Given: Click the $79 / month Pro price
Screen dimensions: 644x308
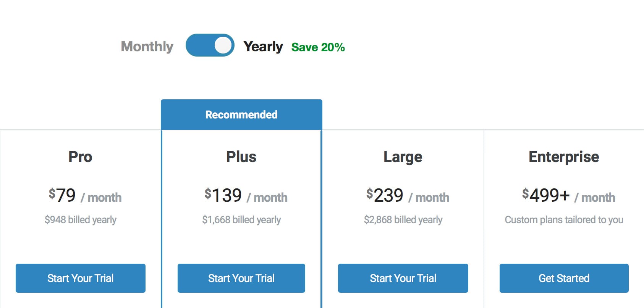Looking at the screenshot, I should coord(85,196).
